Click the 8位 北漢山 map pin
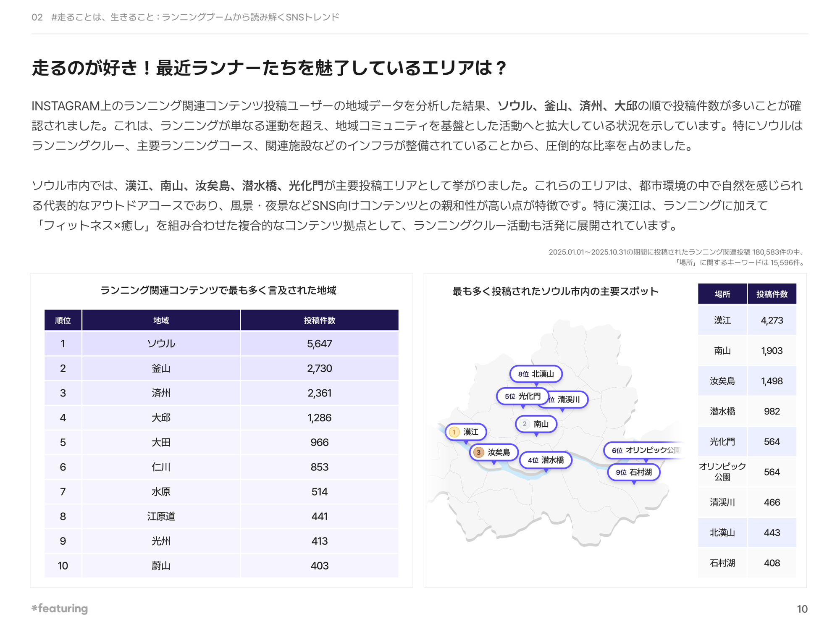The height and width of the screenshot is (630, 840). point(536,374)
